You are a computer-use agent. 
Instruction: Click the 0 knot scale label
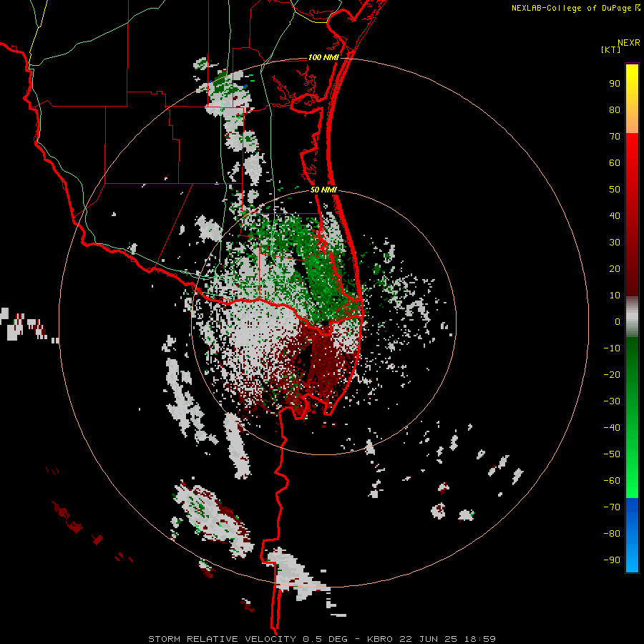[x=618, y=321]
